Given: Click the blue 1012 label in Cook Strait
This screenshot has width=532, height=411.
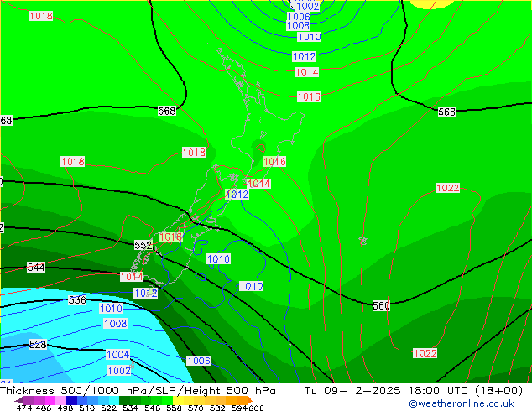Looking at the screenshot, I should [x=237, y=195].
